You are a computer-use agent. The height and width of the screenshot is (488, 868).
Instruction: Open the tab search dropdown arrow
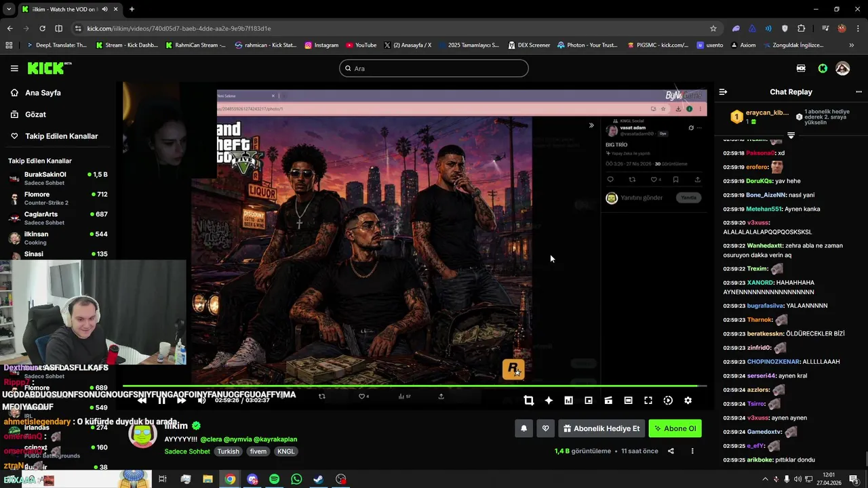point(9,9)
